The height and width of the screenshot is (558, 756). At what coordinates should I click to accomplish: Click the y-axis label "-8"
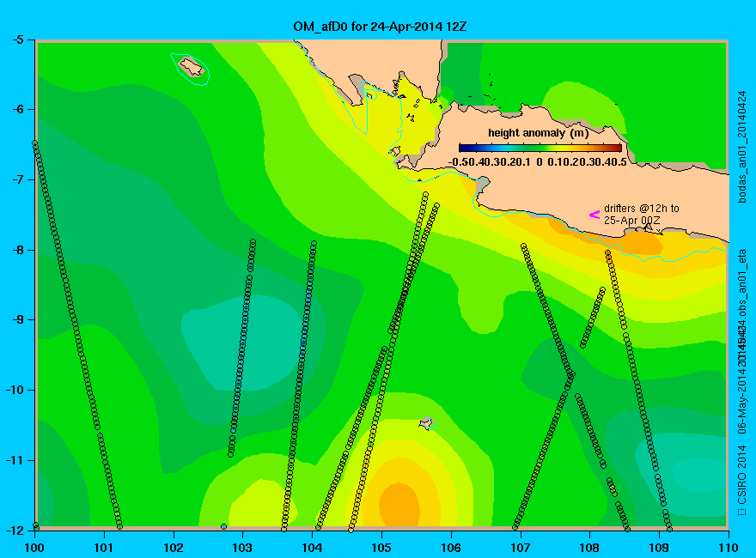[17, 250]
